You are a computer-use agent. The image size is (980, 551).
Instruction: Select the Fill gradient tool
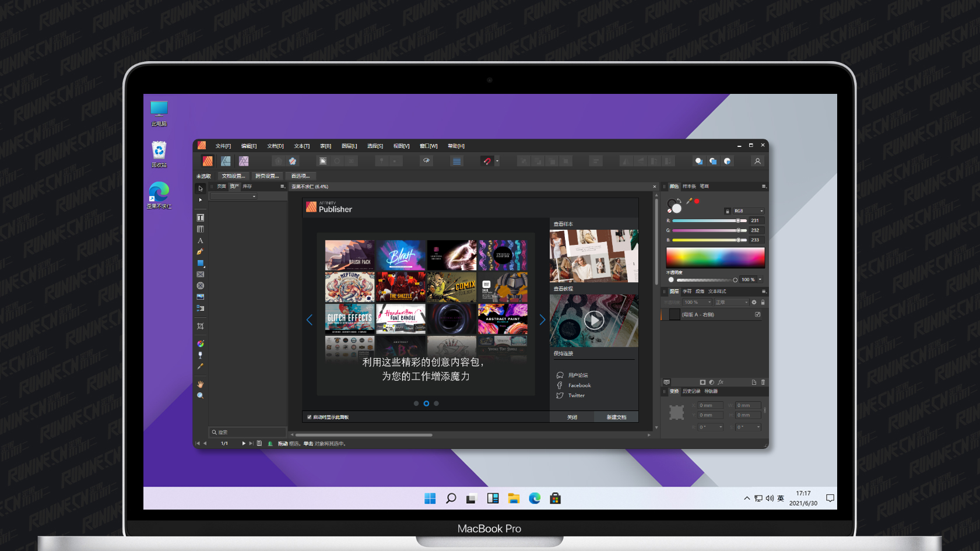click(201, 343)
